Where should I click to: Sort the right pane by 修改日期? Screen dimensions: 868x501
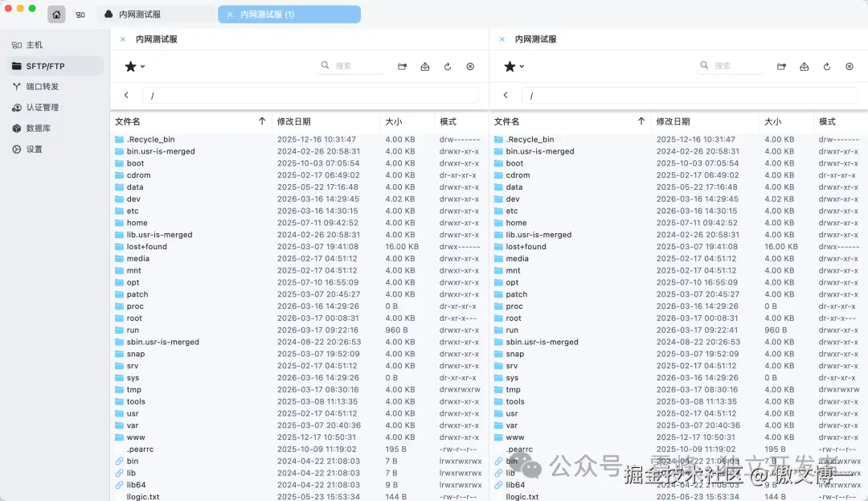pyautogui.click(x=674, y=121)
